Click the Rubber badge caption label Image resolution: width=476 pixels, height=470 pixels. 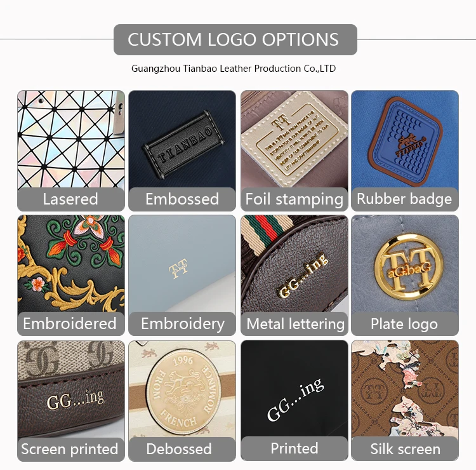tap(405, 199)
